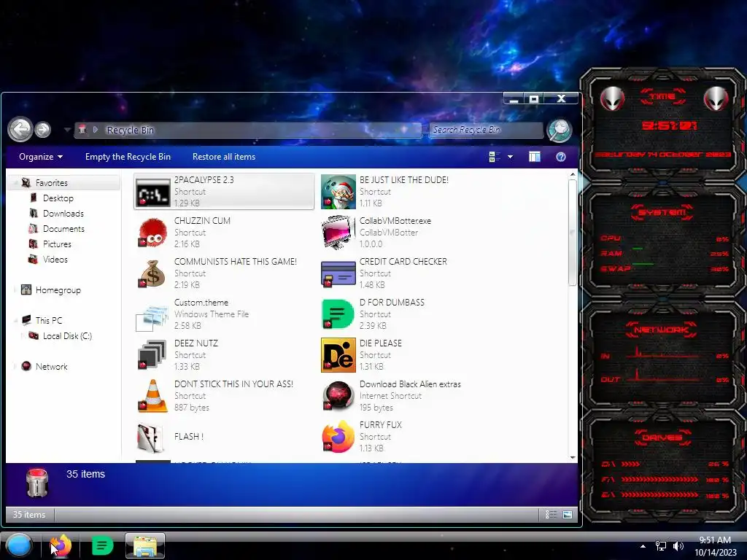
Task: Click the Recycle Bin details pane icon
Action: 37,483
